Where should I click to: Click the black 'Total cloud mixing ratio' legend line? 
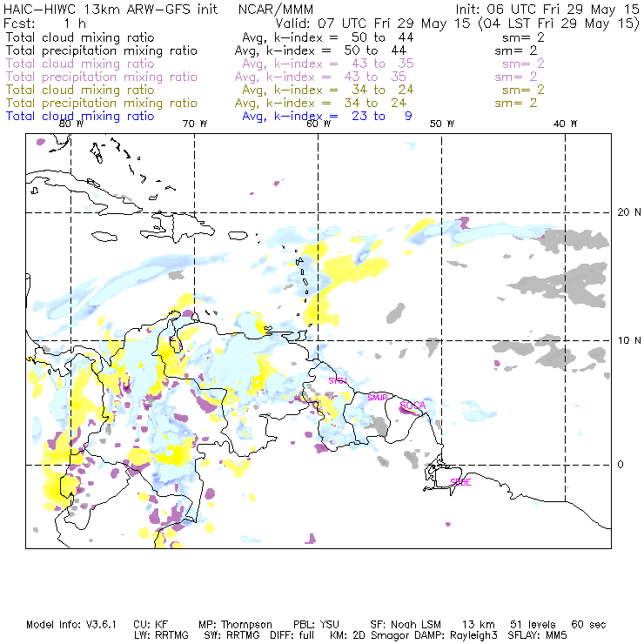point(275,37)
